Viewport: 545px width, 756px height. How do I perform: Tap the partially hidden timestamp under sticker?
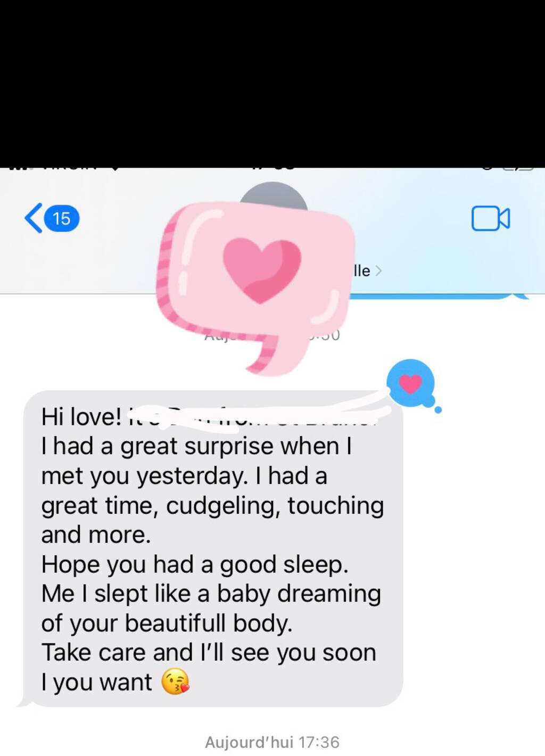click(x=272, y=335)
